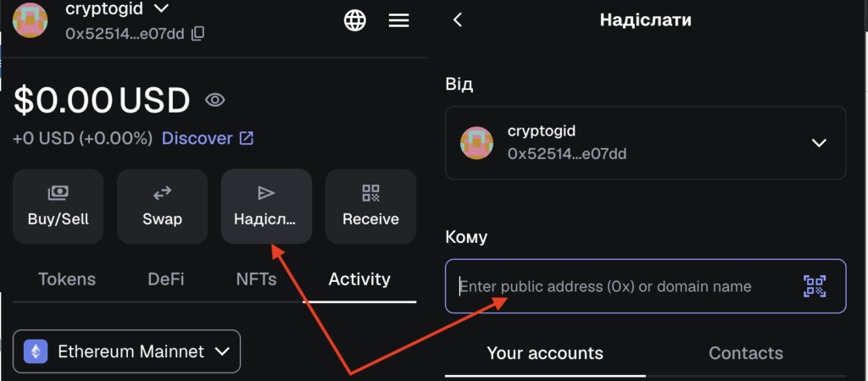Image resolution: width=868 pixels, height=381 pixels.
Task: Scan QR code for recipient address
Action: coord(814,286)
